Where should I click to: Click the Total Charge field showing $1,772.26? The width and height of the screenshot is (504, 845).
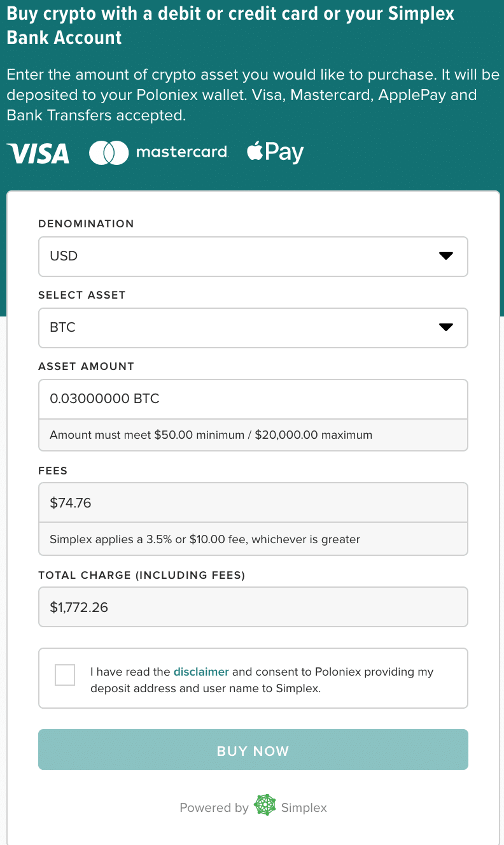[253, 607]
